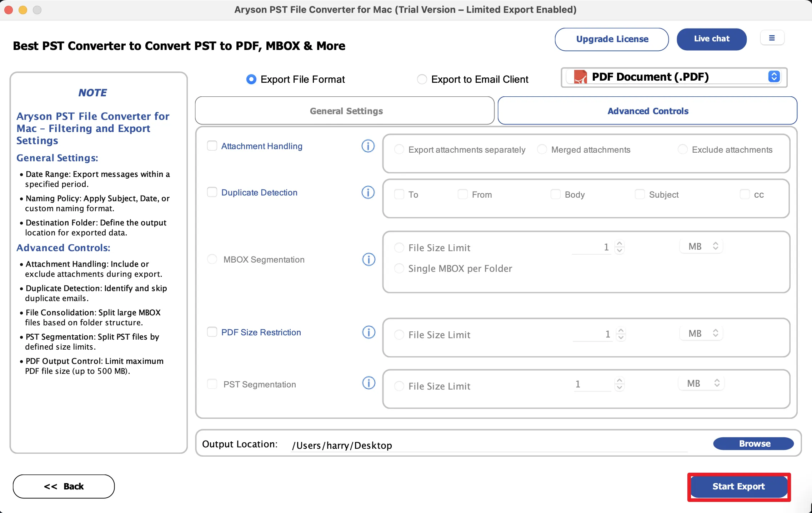The height and width of the screenshot is (513, 812).
Task: Check the From duplicate field
Action: [x=463, y=194]
